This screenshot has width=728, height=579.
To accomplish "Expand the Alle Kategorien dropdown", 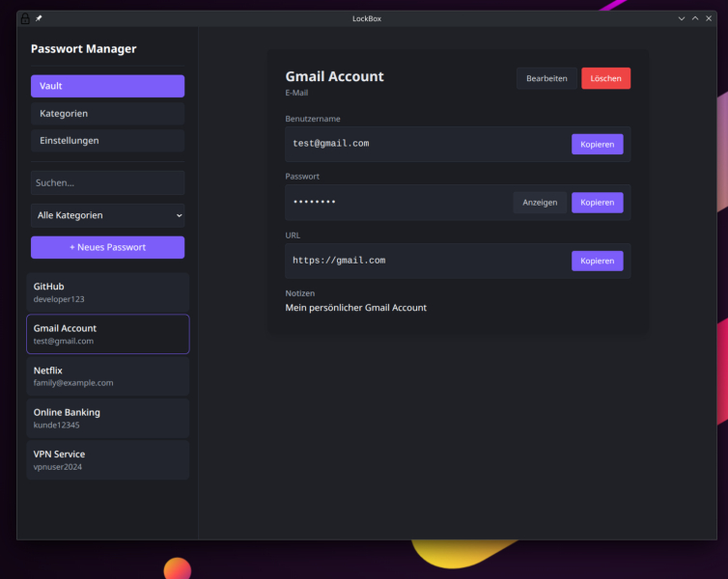I will [x=107, y=215].
